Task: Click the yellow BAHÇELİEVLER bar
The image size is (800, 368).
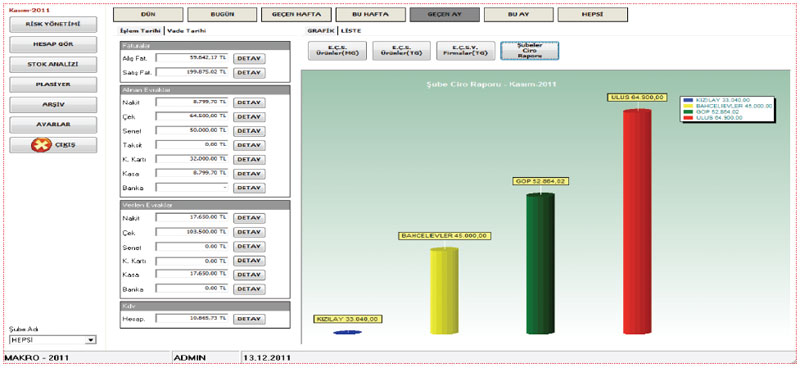Action: click(x=444, y=291)
